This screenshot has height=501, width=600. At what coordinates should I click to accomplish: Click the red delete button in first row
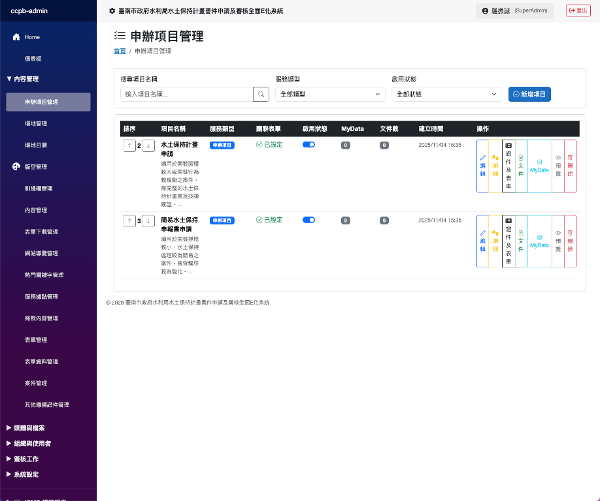point(570,166)
